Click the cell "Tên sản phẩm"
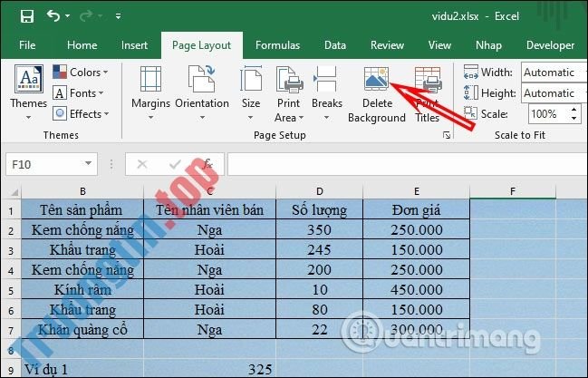The height and width of the screenshot is (378, 588). pos(82,209)
